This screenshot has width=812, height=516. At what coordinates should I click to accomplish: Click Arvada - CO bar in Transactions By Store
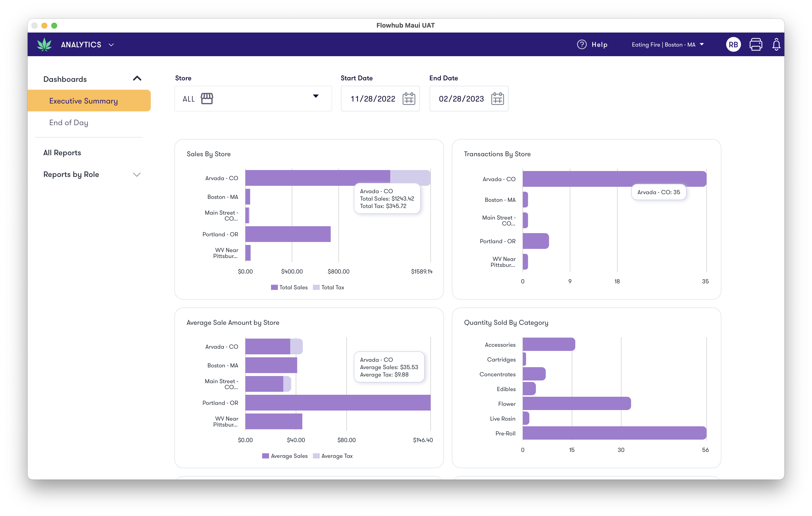[x=614, y=179]
